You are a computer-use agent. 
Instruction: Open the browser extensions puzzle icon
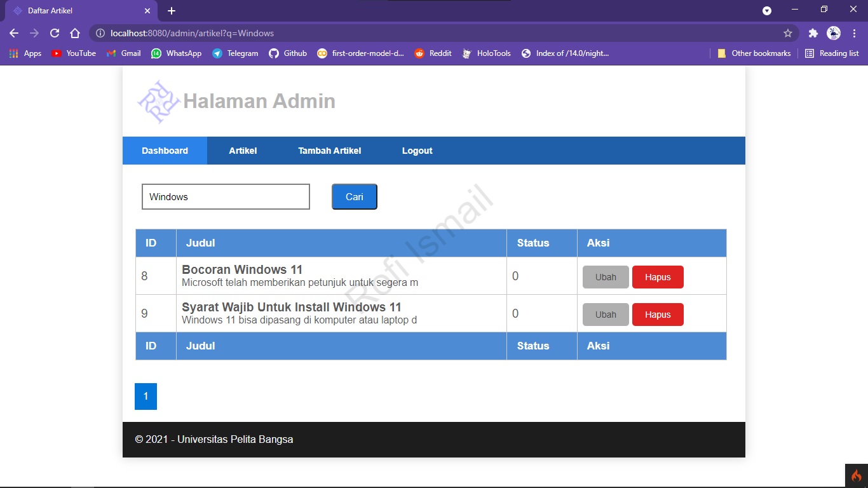click(x=813, y=33)
